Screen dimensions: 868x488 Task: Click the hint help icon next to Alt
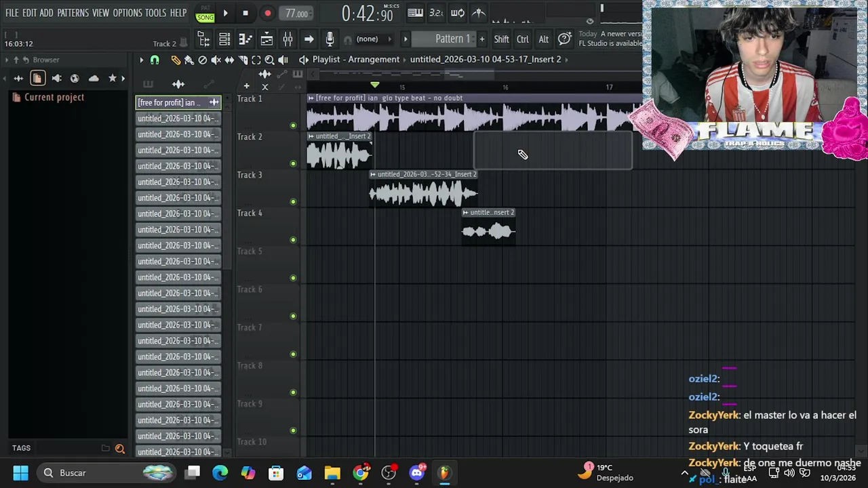tap(564, 39)
